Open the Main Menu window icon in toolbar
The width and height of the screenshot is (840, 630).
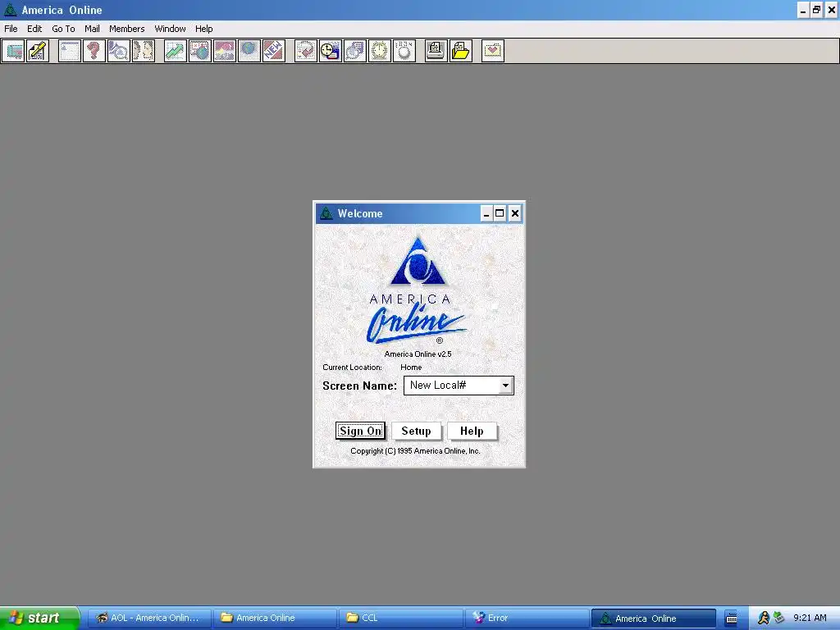coord(70,51)
